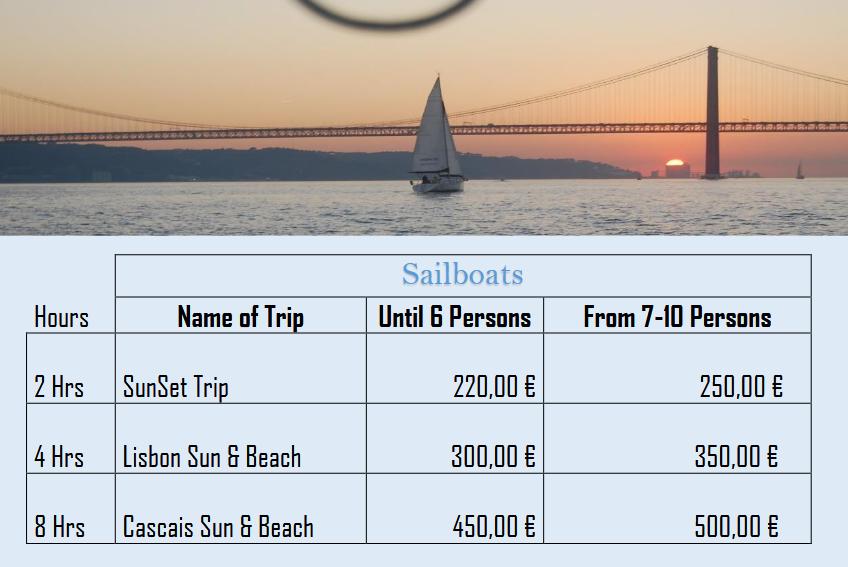Click the "Name of Trip" header

coord(240,318)
